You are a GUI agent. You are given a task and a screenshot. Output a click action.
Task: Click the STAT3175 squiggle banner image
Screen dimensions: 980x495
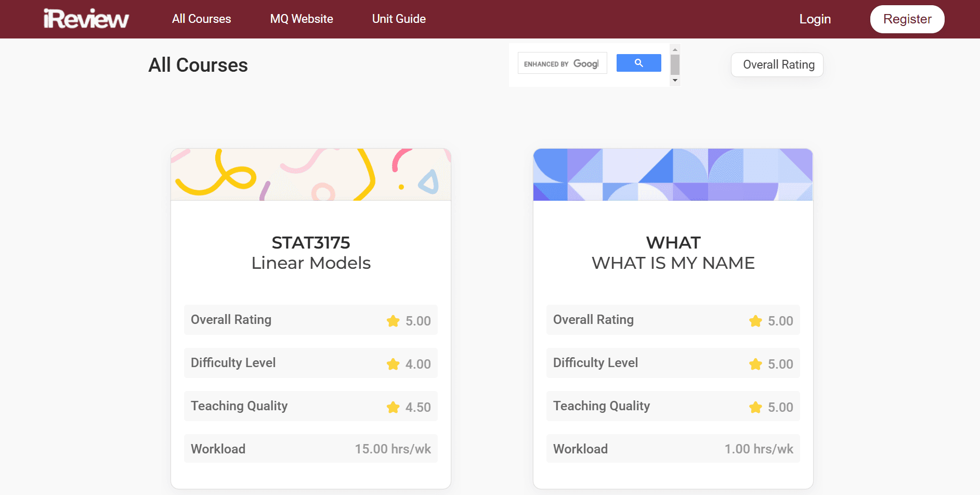coord(311,175)
